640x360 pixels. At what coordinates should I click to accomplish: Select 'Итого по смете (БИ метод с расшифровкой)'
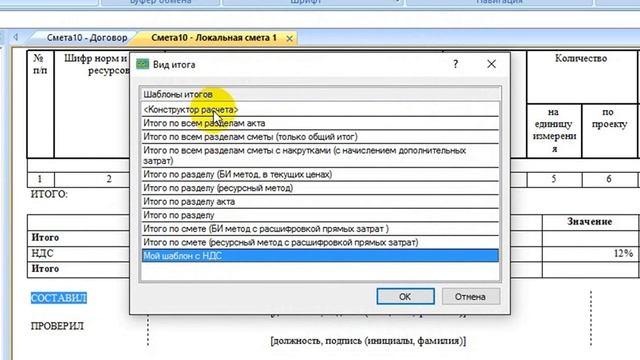(x=320, y=229)
